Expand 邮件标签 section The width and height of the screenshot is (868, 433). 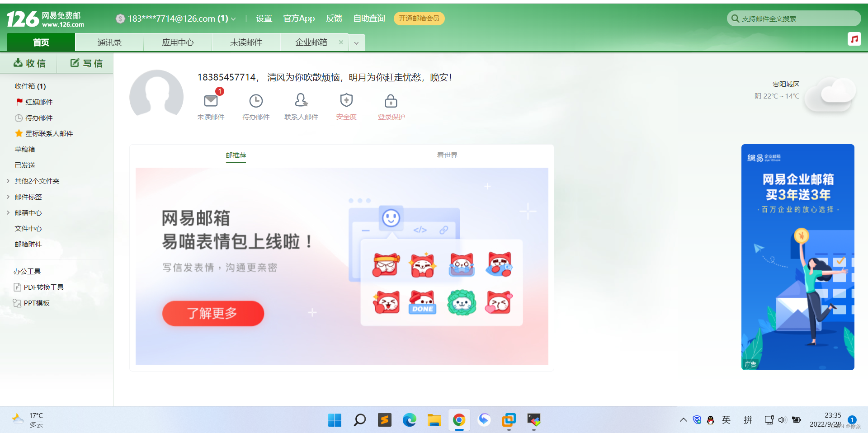point(8,197)
